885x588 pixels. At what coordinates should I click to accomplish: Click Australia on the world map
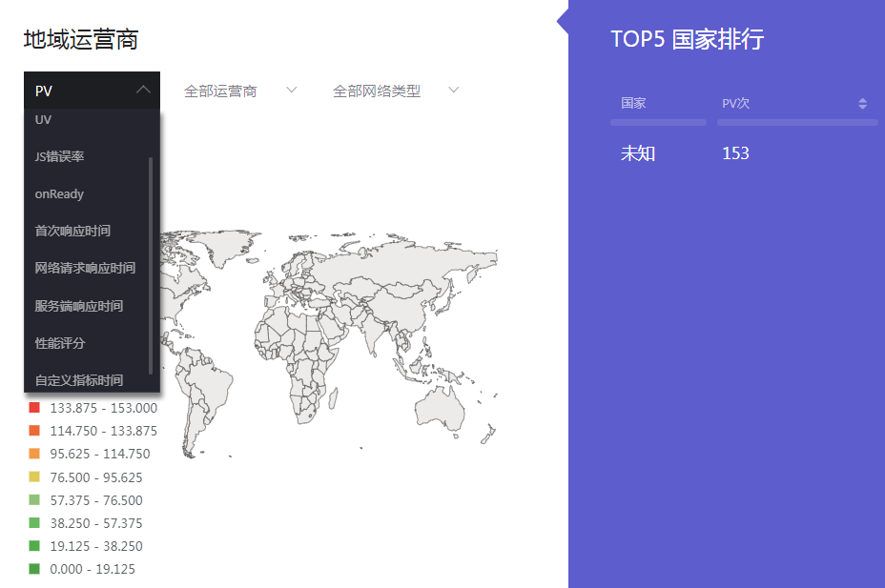439,408
